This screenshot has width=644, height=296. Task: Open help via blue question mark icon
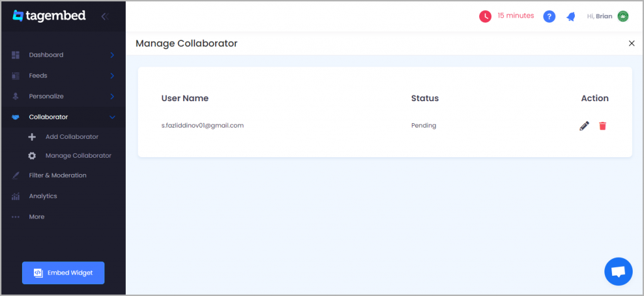549,16
